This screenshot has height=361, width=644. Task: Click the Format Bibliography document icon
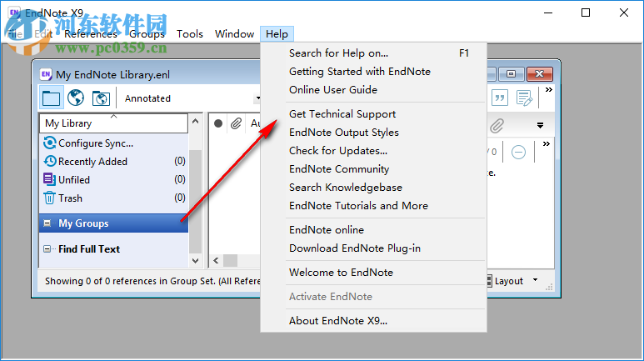pos(524,98)
